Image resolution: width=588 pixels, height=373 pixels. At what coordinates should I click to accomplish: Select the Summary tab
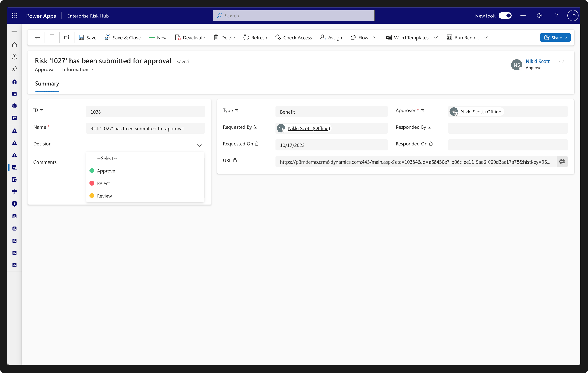[47, 84]
